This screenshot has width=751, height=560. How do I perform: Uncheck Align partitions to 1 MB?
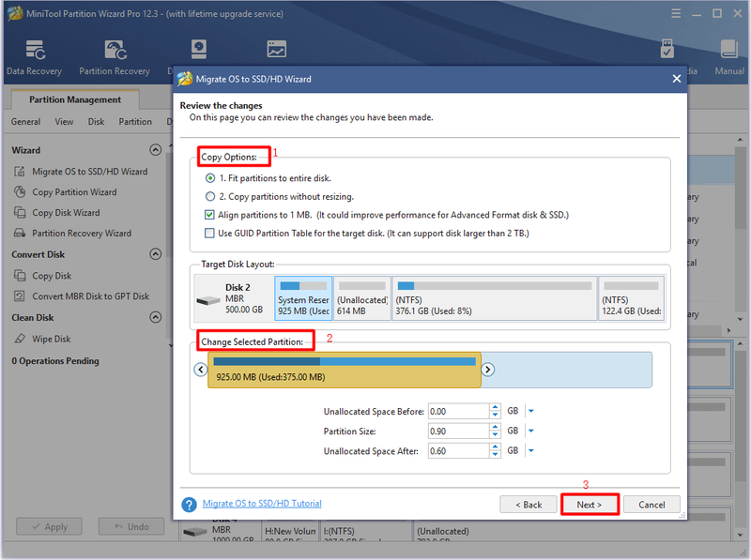pos(209,215)
